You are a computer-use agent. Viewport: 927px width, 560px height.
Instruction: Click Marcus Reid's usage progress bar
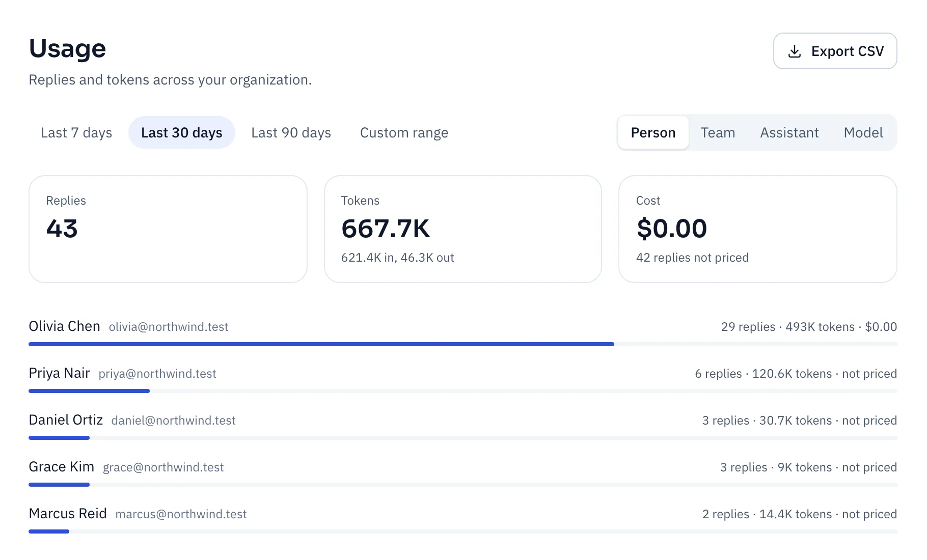(463, 531)
